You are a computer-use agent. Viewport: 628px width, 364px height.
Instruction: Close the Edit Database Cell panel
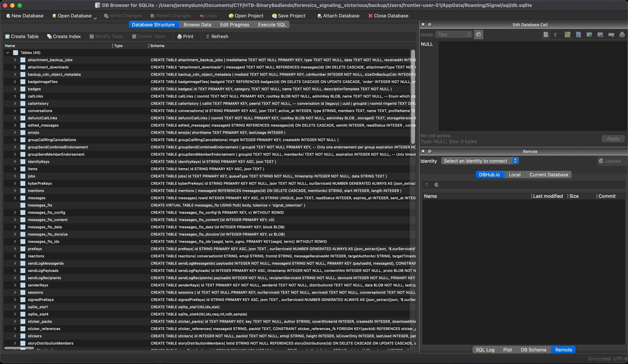pyautogui.click(x=423, y=24)
